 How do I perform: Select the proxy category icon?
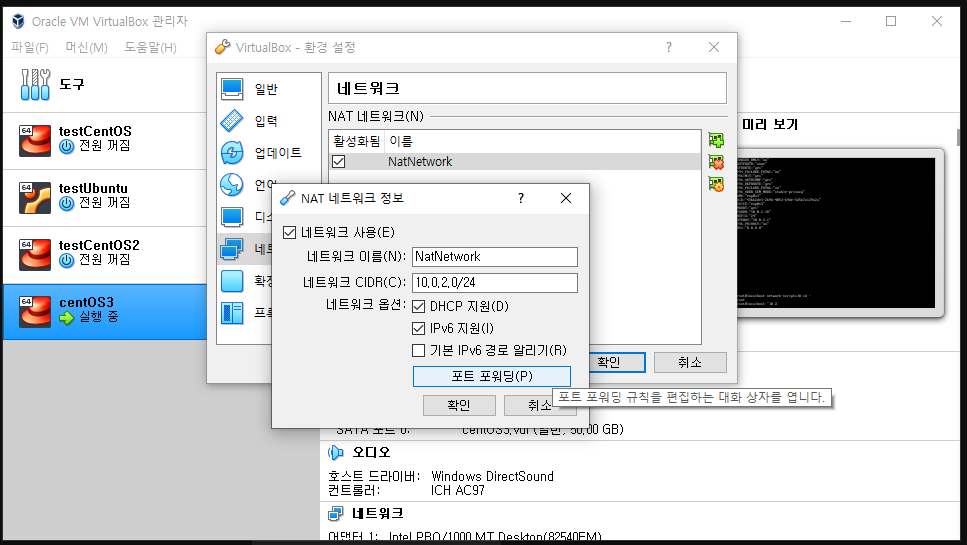[x=232, y=313]
